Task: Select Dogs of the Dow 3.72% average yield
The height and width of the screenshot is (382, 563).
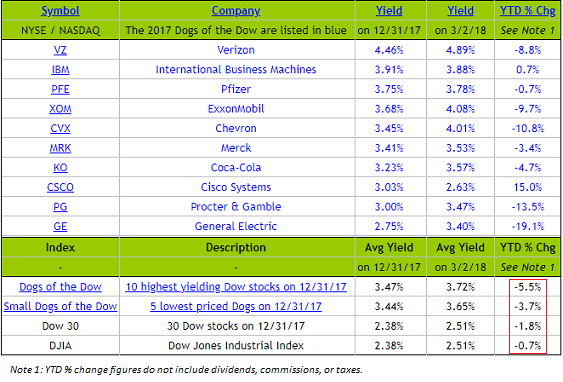Action: coord(460,287)
